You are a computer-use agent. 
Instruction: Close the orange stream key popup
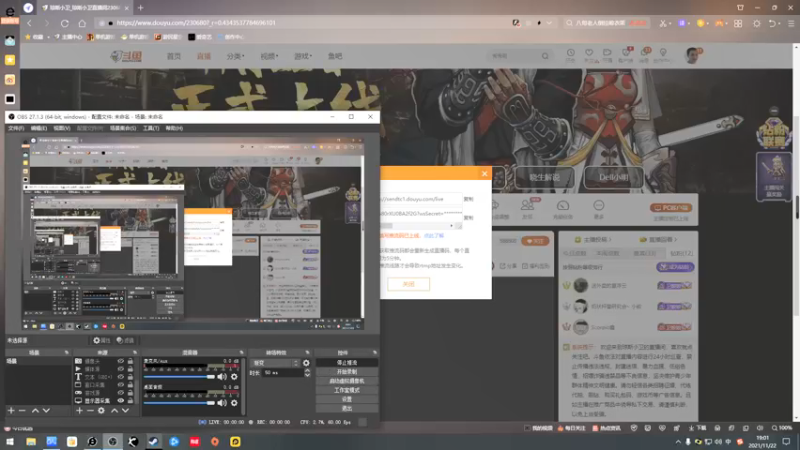click(485, 173)
